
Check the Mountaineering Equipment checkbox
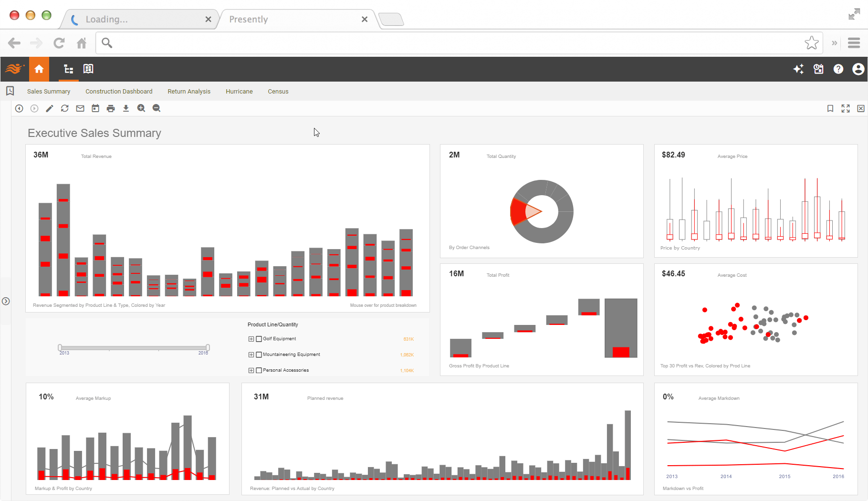click(259, 355)
